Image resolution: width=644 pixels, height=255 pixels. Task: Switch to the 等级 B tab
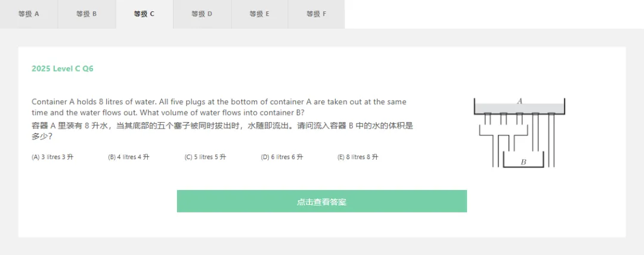tap(86, 14)
